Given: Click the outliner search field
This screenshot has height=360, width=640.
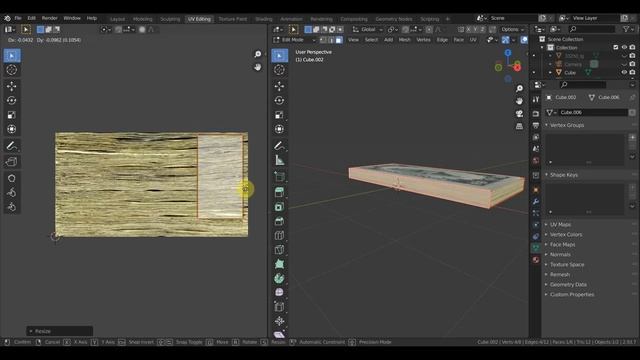Looking at the screenshot, I should (592, 29).
